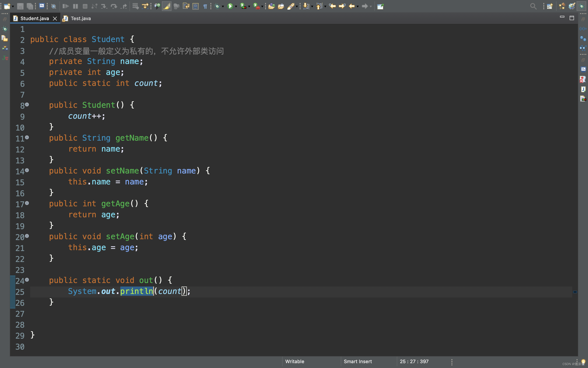588x368 pixels.
Task: Click the Resume debug icon
Action: pos(66,6)
